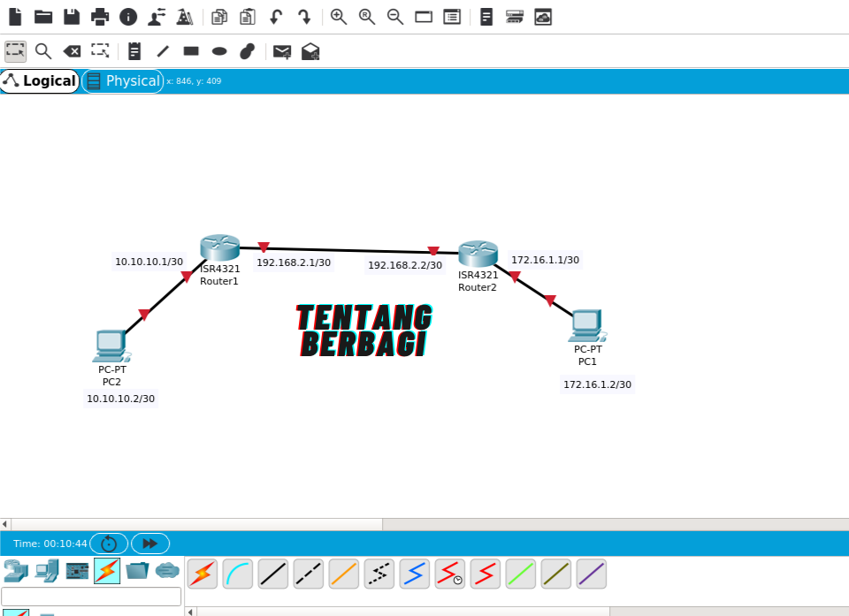Click the Power Cycle Devices clock button
Screen dimensions: 849x616
108,543
